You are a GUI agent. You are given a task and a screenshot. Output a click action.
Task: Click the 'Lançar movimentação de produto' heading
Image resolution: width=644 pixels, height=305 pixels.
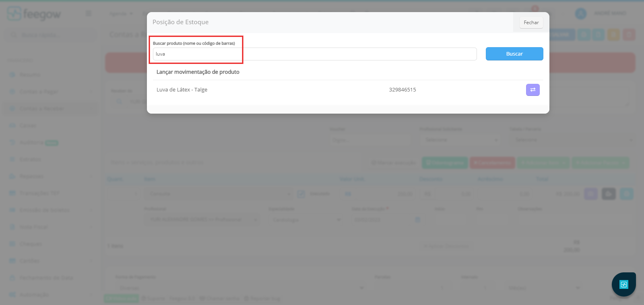[198, 72]
